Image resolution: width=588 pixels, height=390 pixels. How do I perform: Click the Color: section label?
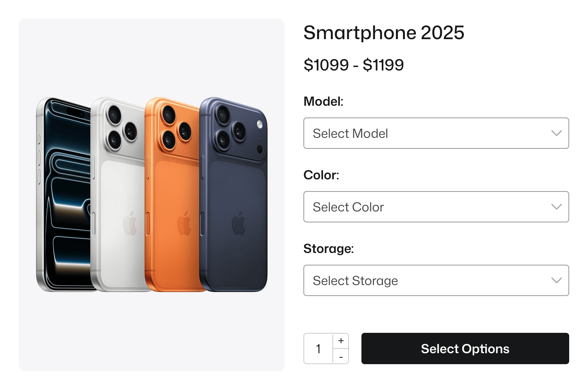(321, 175)
